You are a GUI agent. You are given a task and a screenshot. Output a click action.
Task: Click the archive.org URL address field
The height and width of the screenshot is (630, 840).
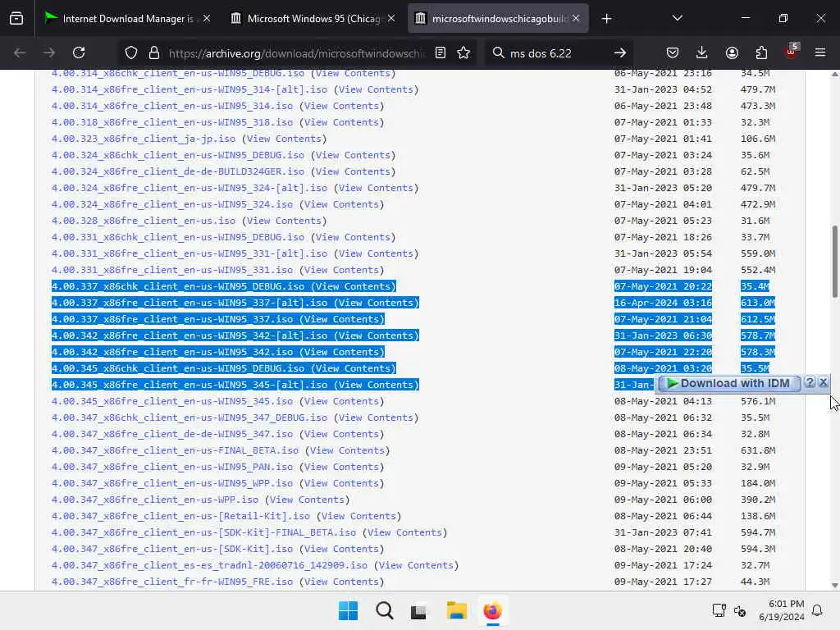coord(296,53)
